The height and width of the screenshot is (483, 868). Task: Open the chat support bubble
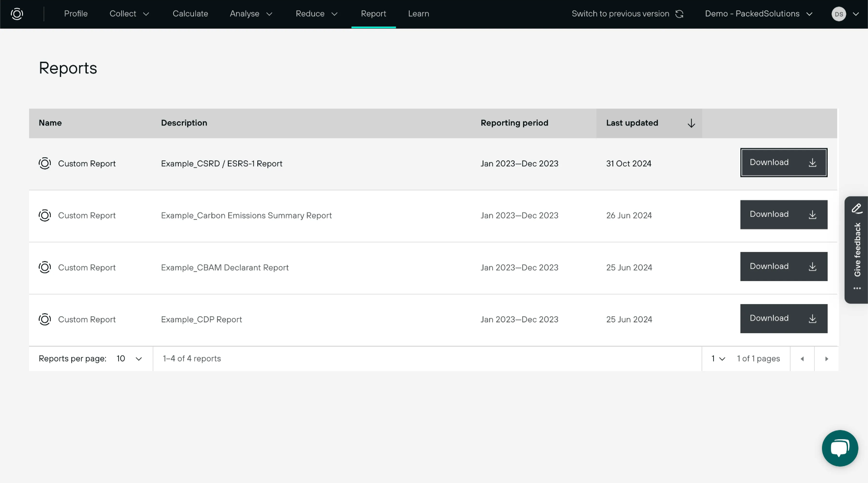[x=840, y=448]
